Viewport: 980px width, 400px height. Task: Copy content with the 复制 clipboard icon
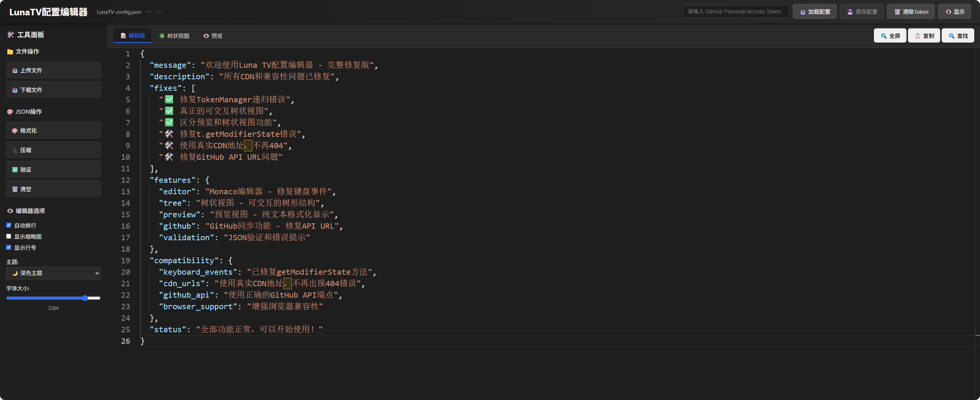click(x=918, y=36)
